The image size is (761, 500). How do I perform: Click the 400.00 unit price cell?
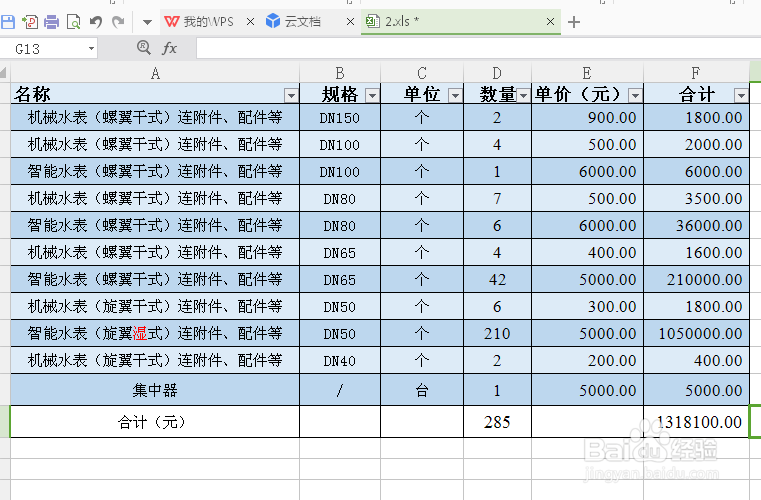click(x=587, y=252)
